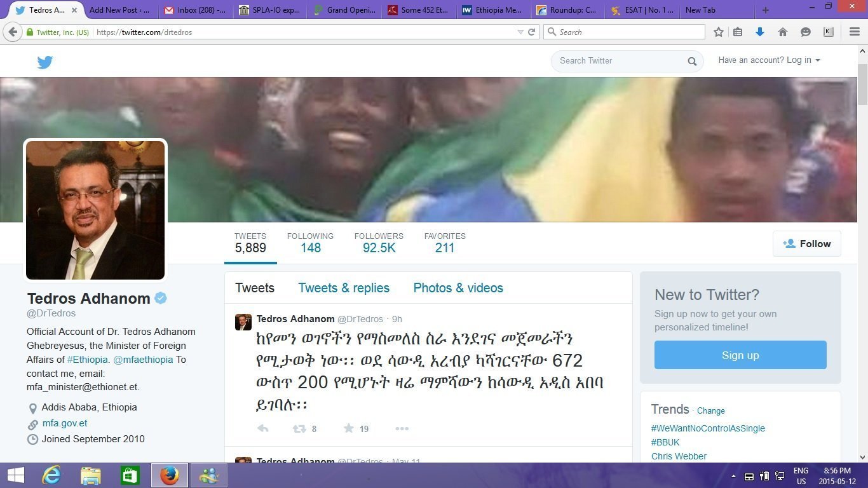Open the Firefox hamburger menu
Screen dimensions: 868x488
click(855, 32)
